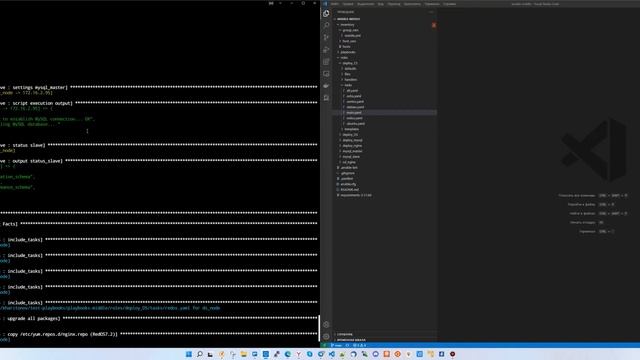Open the Переход menu

(394, 4)
